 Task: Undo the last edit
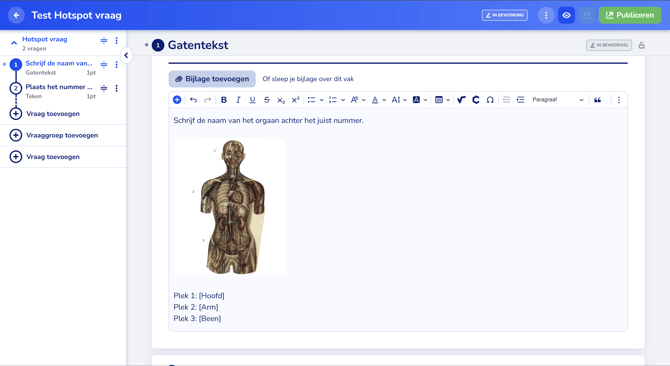pyautogui.click(x=193, y=100)
